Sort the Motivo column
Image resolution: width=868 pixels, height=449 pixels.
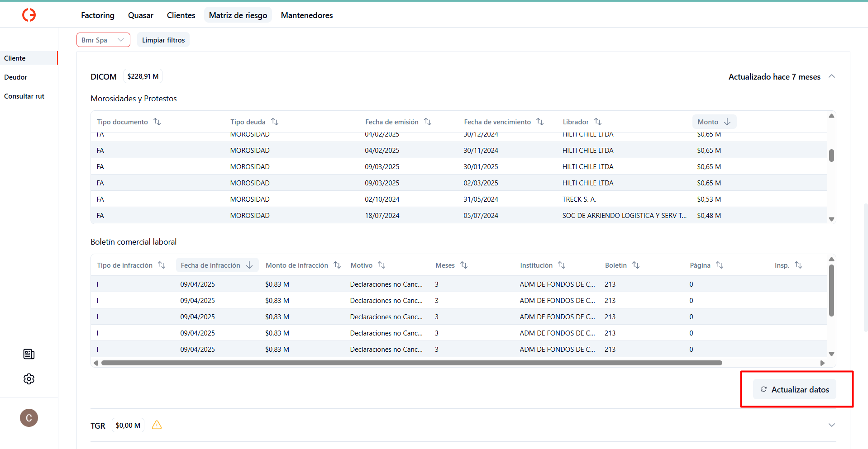382,265
